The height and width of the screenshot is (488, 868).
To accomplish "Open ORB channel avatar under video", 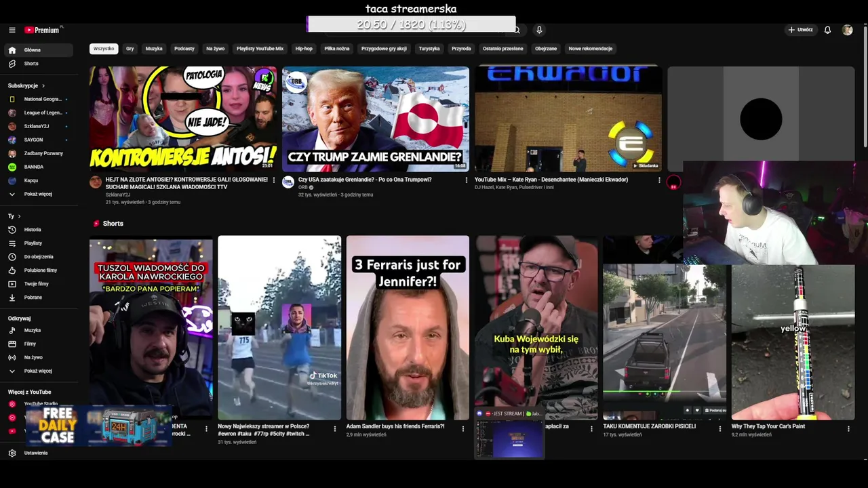I will (x=288, y=182).
